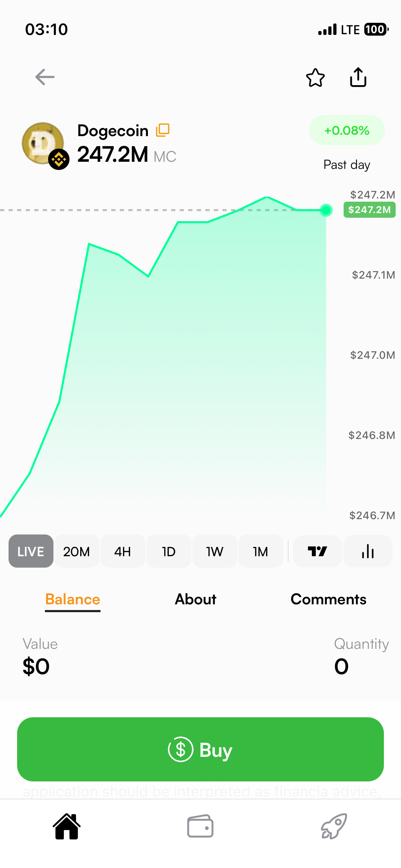401x868 pixels.
Task: Select the 20M timeframe
Action: 77,551
